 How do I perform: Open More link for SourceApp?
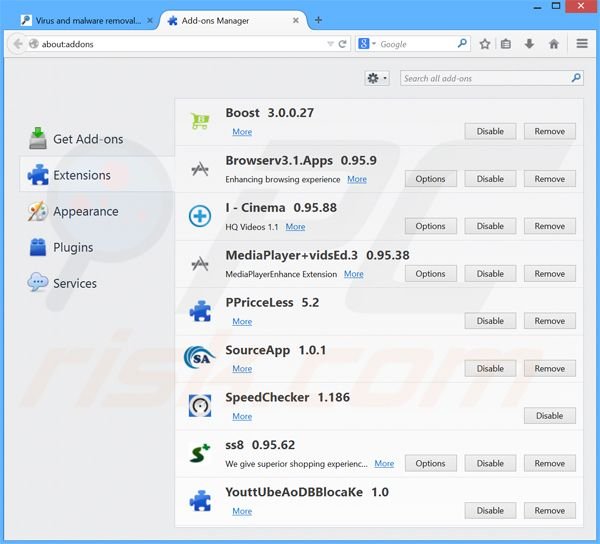click(x=242, y=369)
